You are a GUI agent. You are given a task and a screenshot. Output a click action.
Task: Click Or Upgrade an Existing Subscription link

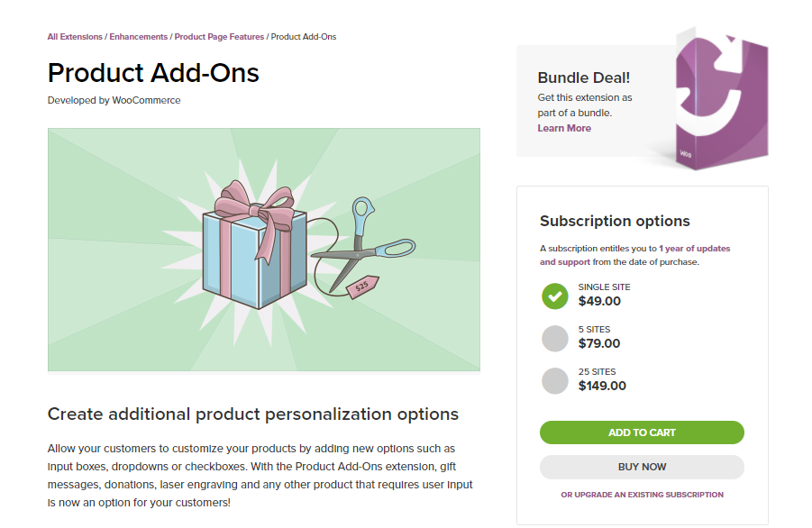pyautogui.click(x=642, y=495)
